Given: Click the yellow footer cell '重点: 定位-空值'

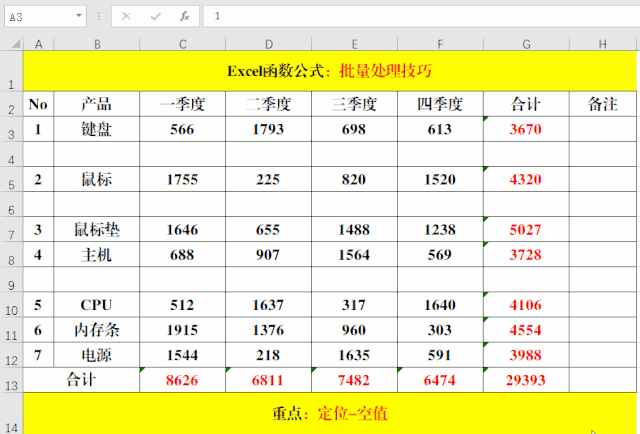Looking at the screenshot, I should click(x=329, y=412).
